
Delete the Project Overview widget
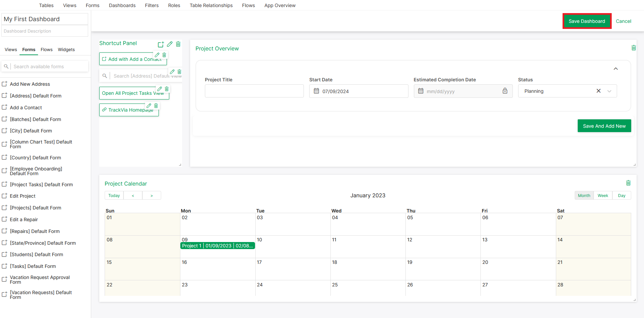(x=634, y=48)
